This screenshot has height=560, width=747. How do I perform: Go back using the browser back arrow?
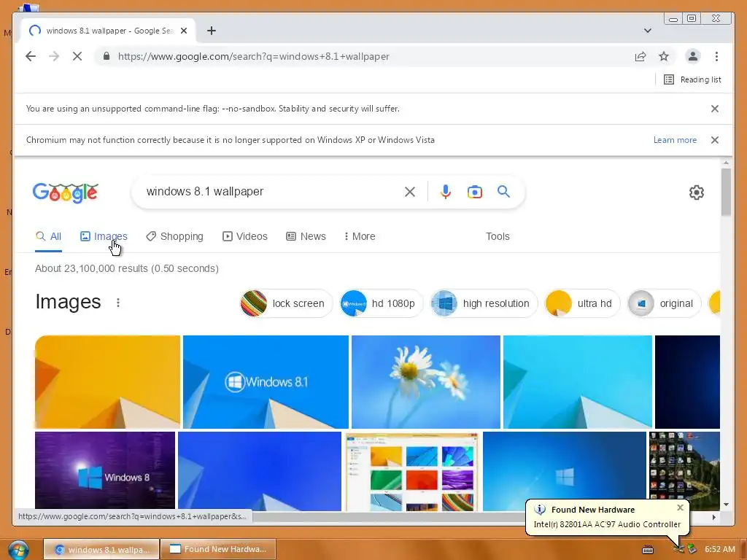pos(31,56)
